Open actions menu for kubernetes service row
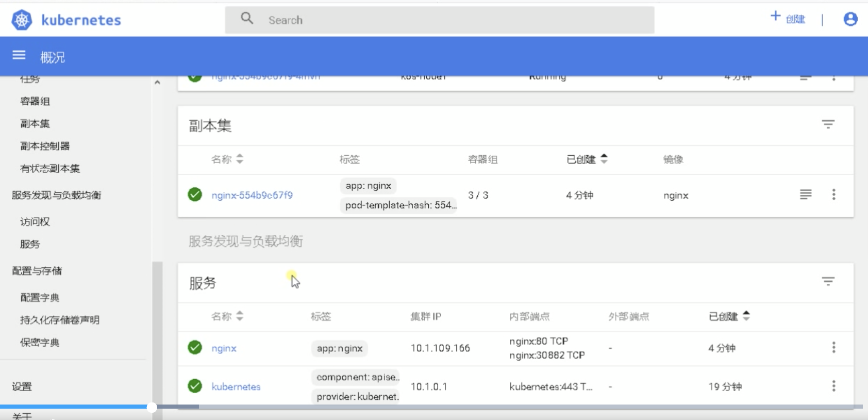 (x=833, y=386)
